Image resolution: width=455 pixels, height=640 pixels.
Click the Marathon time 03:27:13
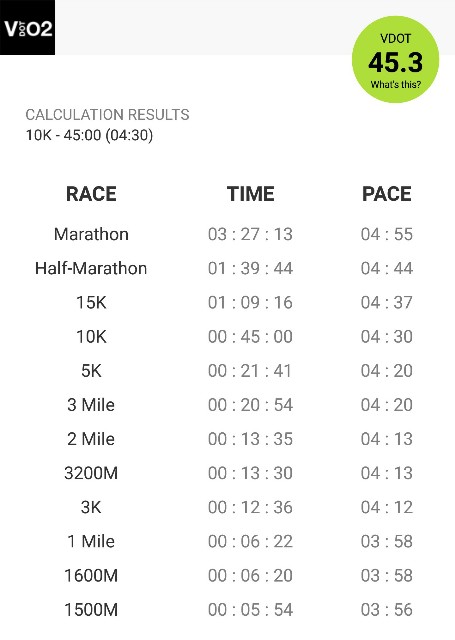(x=250, y=234)
